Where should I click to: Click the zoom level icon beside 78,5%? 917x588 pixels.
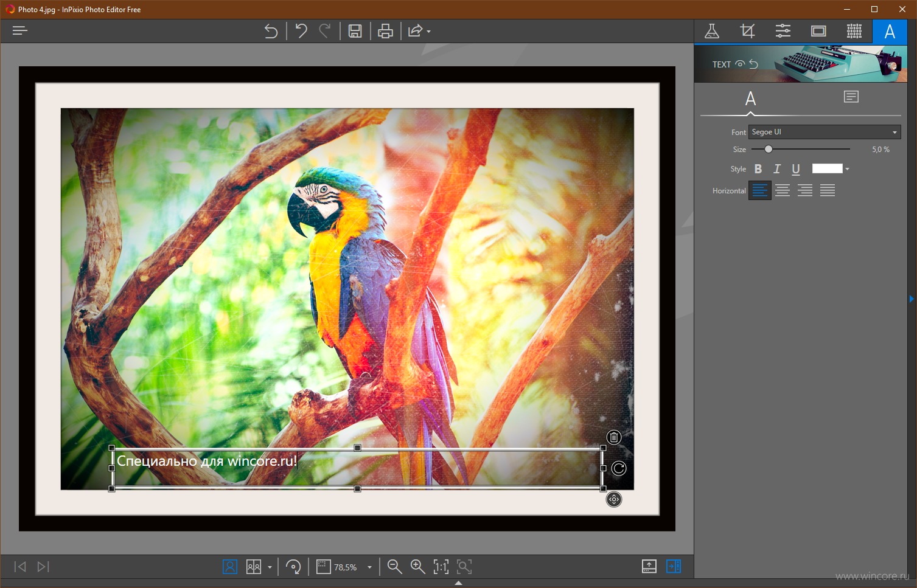(x=323, y=567)
